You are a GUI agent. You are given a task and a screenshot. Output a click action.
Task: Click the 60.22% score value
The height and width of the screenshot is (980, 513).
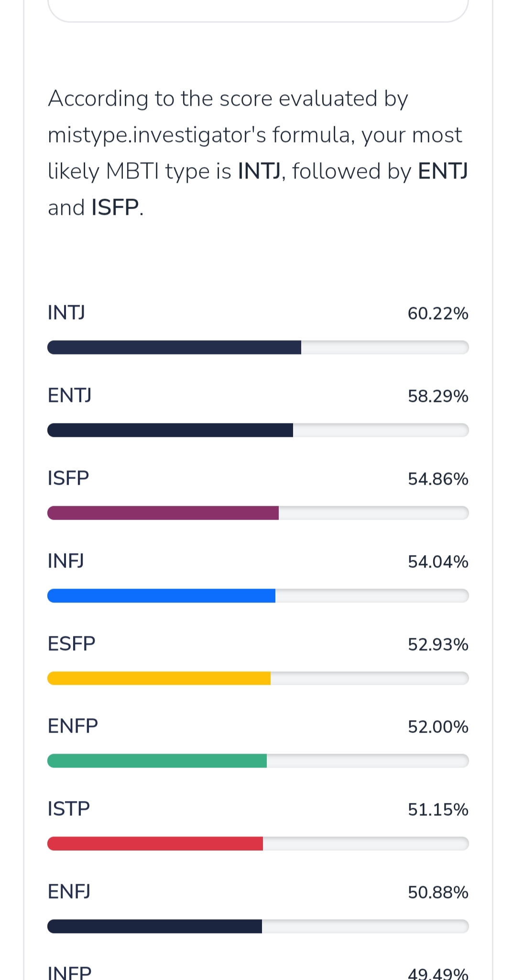click(x=438, y=313)
